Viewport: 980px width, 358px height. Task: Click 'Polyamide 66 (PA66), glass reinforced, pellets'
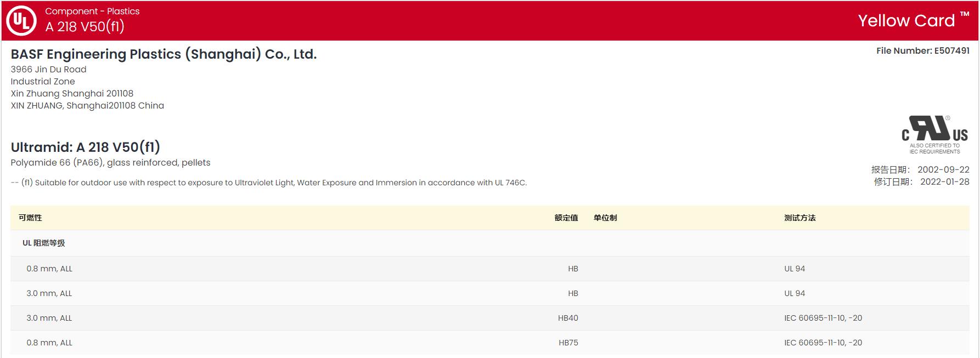tap(110, 163)
